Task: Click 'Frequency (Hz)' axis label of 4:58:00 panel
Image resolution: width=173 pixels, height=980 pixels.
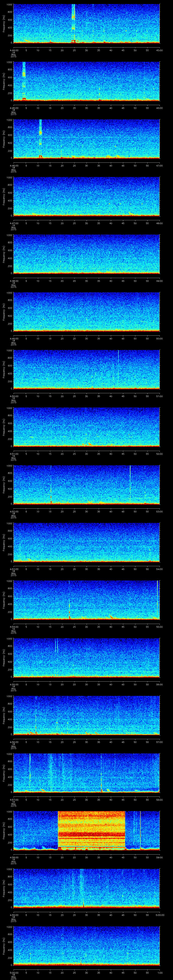Action: [4, 831]
